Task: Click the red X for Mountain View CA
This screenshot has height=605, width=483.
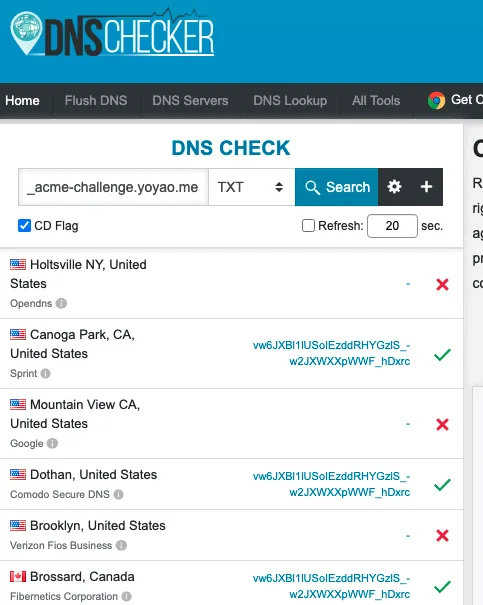Action: coord(442,424)
